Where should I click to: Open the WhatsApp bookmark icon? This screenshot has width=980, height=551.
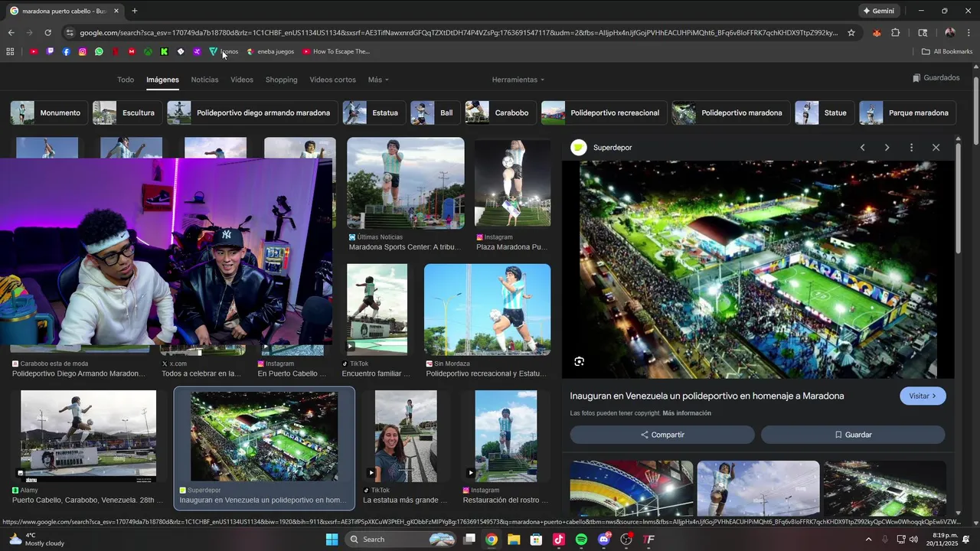(x=99, y=51)
